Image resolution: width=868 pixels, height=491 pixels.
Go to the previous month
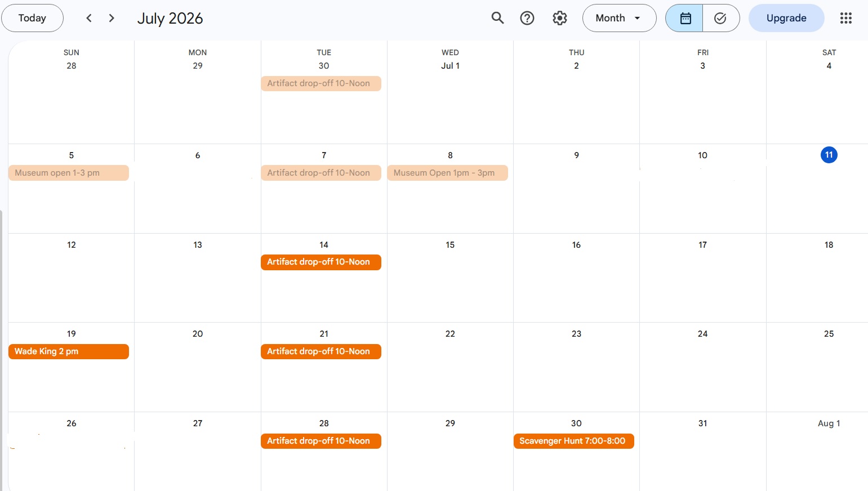pos(88,18)
